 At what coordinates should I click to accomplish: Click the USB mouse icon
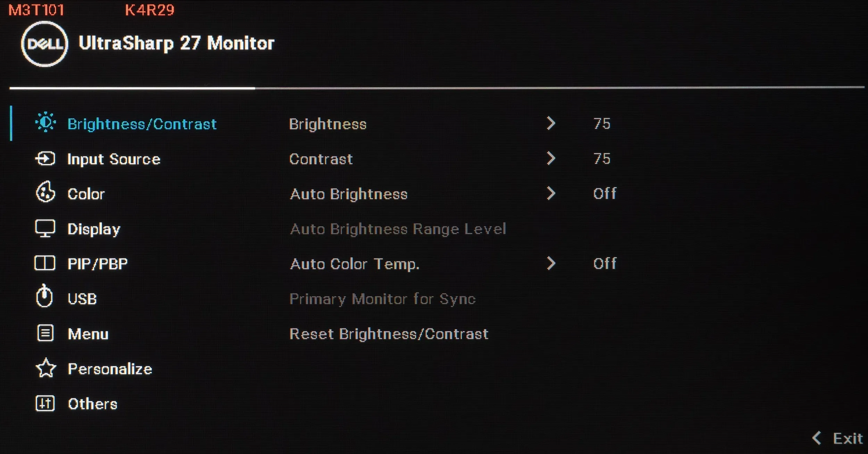44,297
